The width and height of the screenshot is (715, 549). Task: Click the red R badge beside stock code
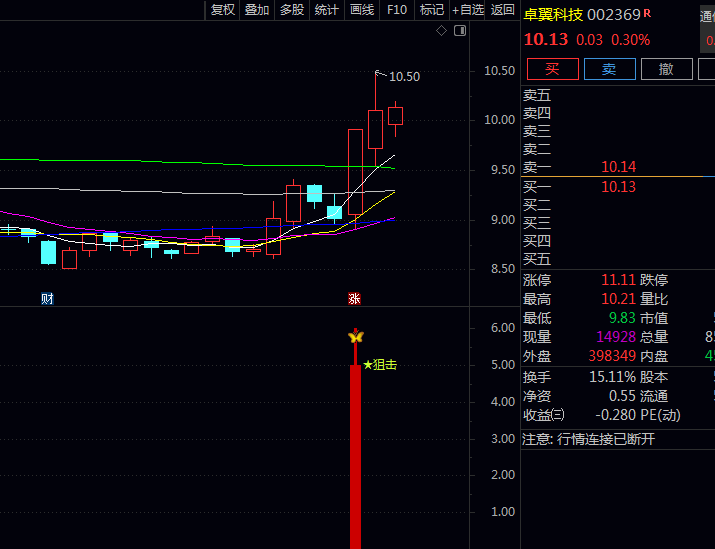click(647, 13)
